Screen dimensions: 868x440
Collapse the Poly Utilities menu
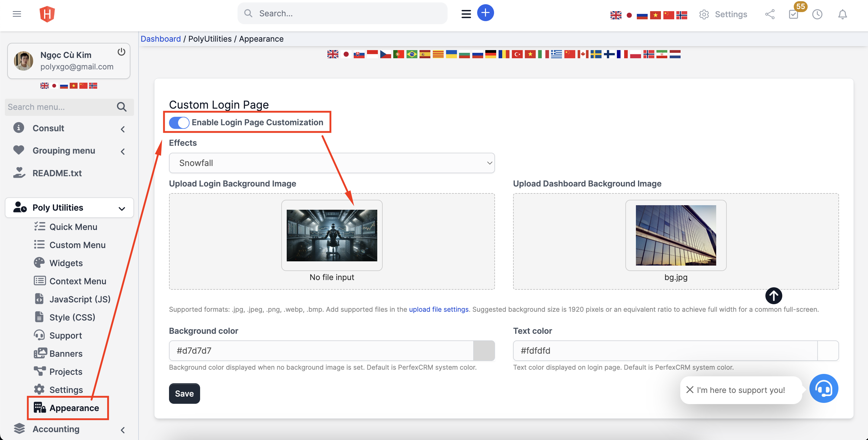click(x=121, y=208)
